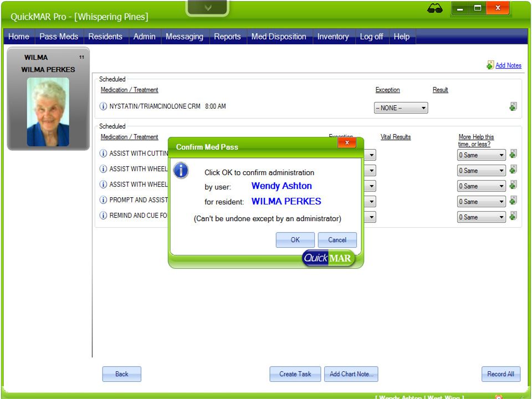532x399 pixels.
Task: Click the green plus icon in NYSTATIN row
Action: tap(513, 106)
